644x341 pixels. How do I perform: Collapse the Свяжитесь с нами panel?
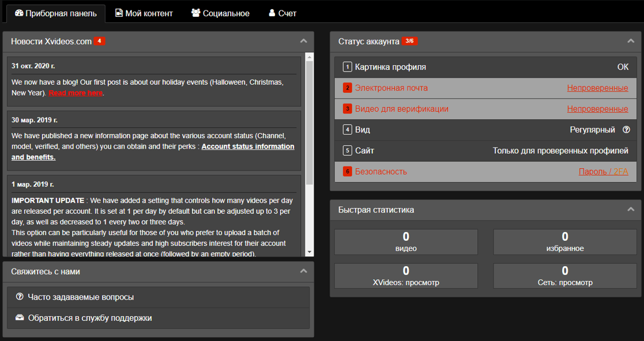(x=303, y=271)
